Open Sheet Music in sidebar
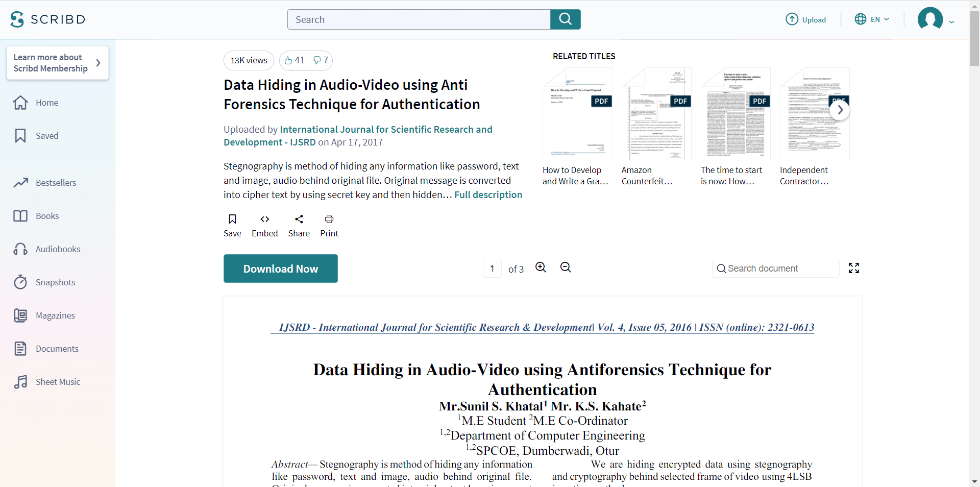The width and height of the screenshot is (980, 487). pyautogui.click(x=47, y=382)
